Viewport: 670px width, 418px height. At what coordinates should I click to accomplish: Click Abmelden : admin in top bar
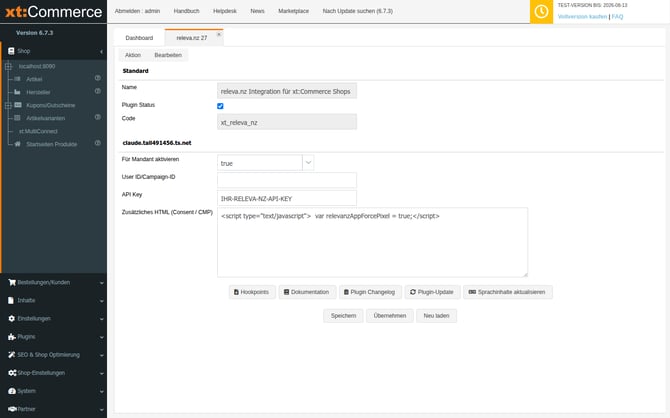137,11
